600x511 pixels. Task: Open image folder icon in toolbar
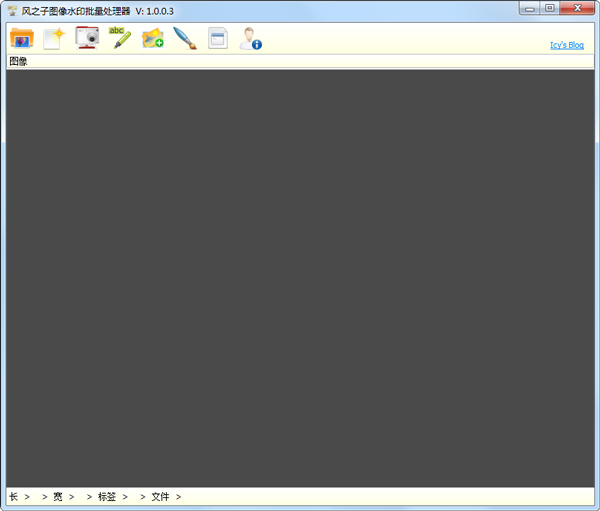pos(22,38)
